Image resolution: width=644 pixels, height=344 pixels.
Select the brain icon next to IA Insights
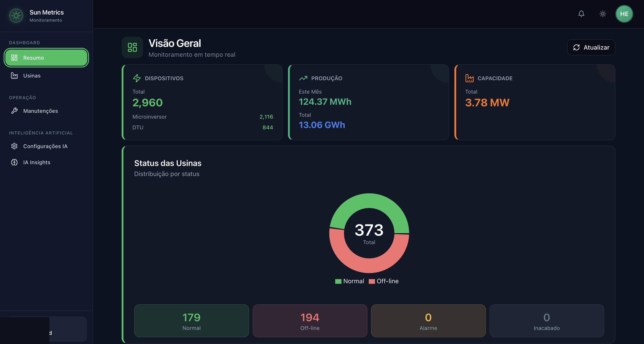tap(15, 162)
